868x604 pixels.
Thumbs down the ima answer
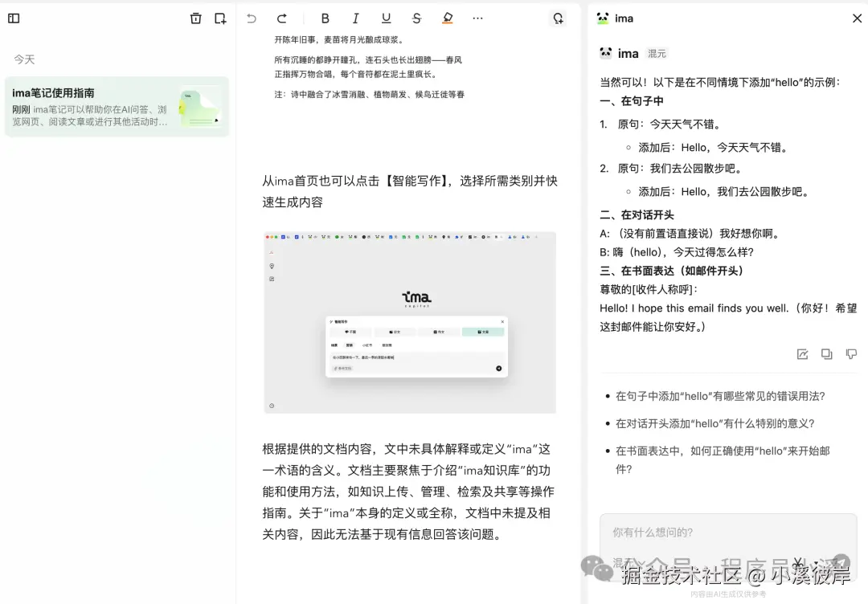pos(851,354)
